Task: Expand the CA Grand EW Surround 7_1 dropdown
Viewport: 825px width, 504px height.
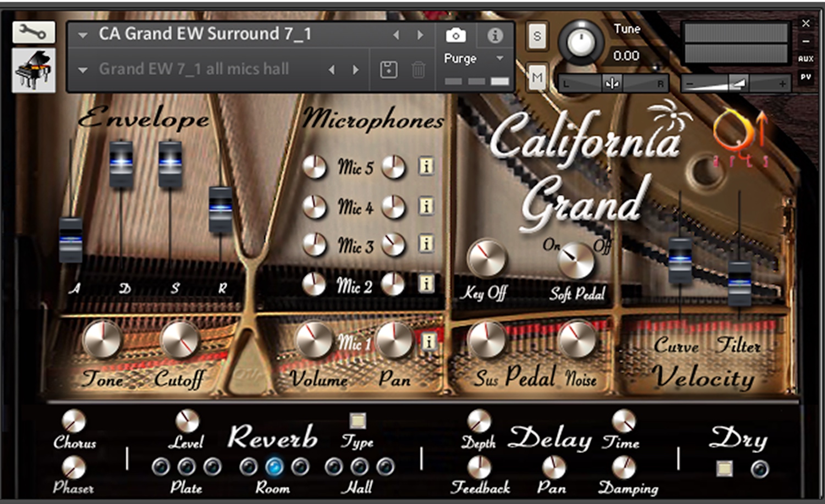Action: (83, 34)
